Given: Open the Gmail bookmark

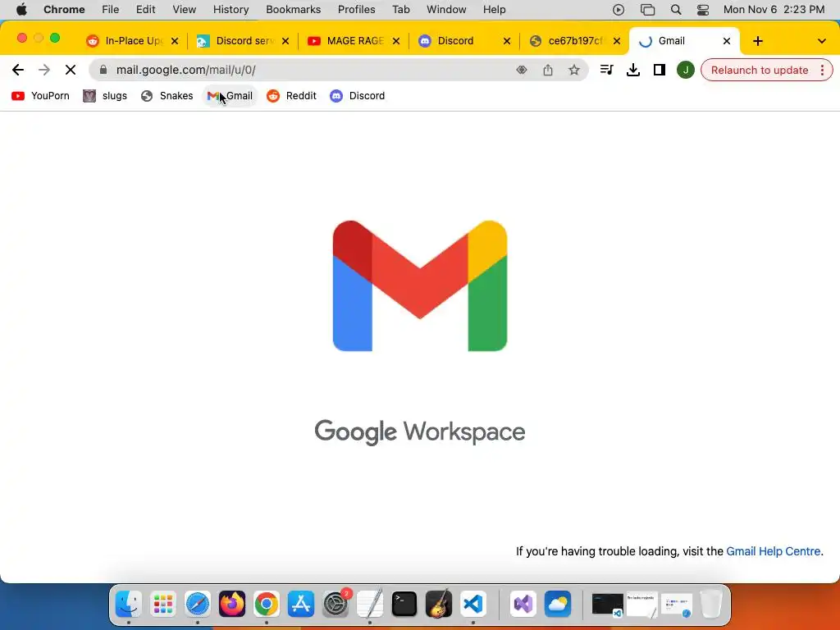Looking at the screenshot, I should (230, 96).
